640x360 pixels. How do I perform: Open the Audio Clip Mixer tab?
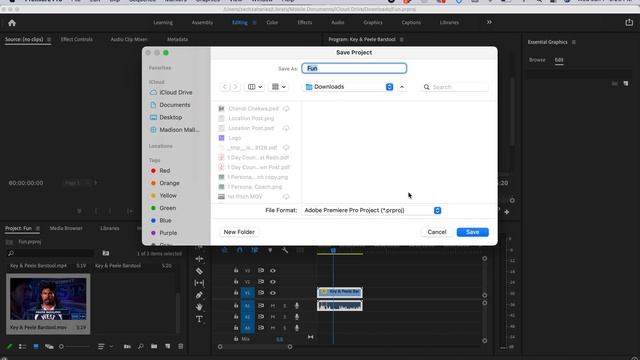coord(129,40)
